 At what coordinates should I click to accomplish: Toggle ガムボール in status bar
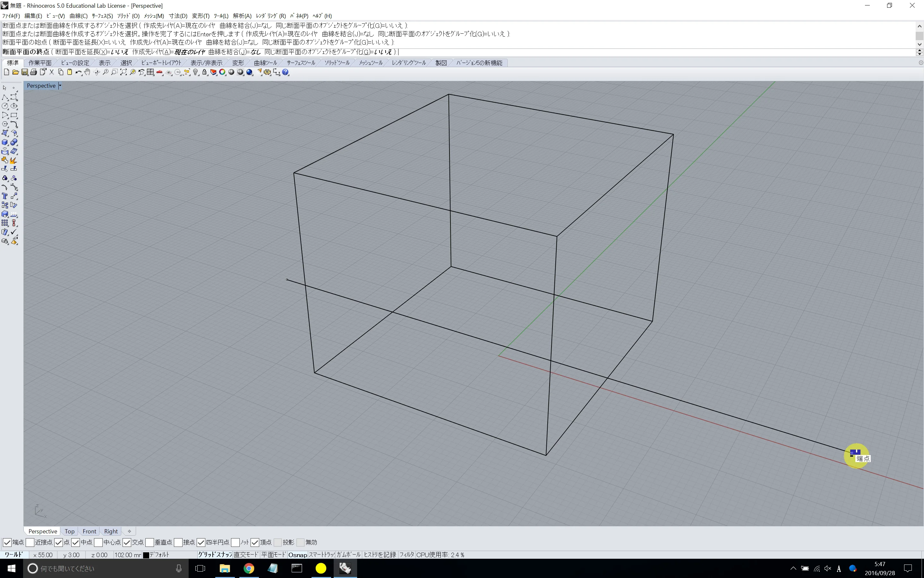click(348, 555)
